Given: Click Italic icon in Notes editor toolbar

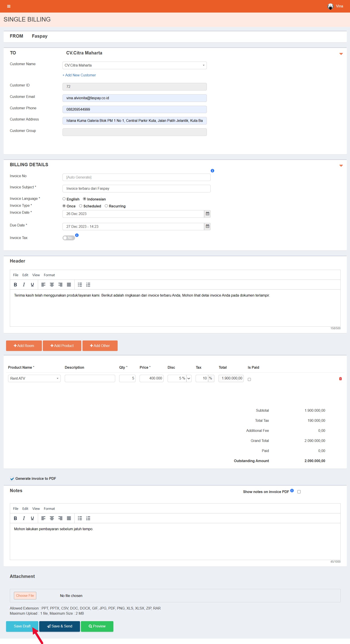Looking at the screenshot, I should pos(24,518).
